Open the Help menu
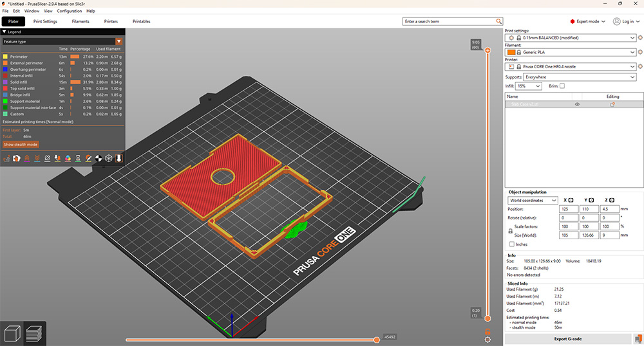Screen dimensions: 644x346 point(91,11)
